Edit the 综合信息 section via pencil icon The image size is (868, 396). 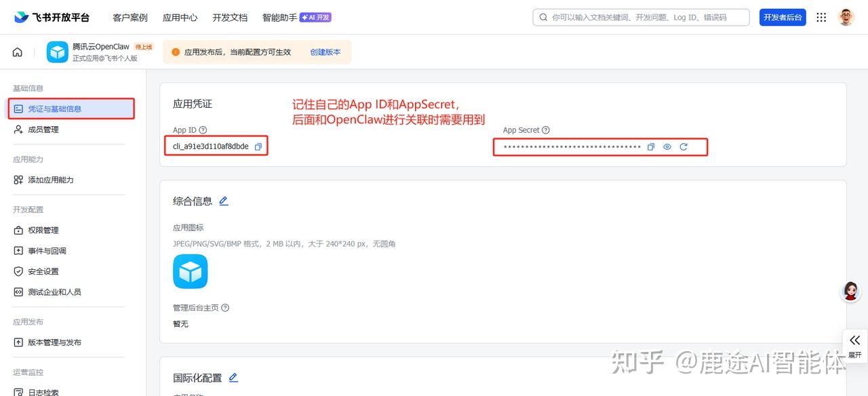(x=224, y=201)
